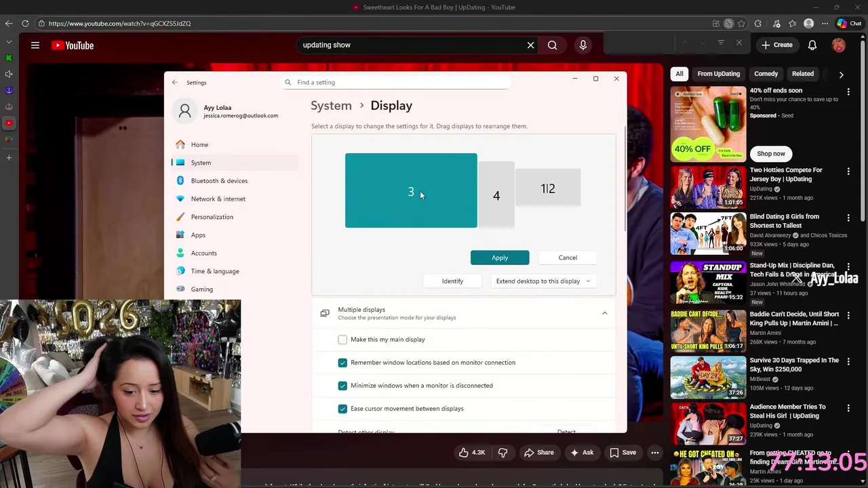Open the Copilot Chat button

point(848,24)
